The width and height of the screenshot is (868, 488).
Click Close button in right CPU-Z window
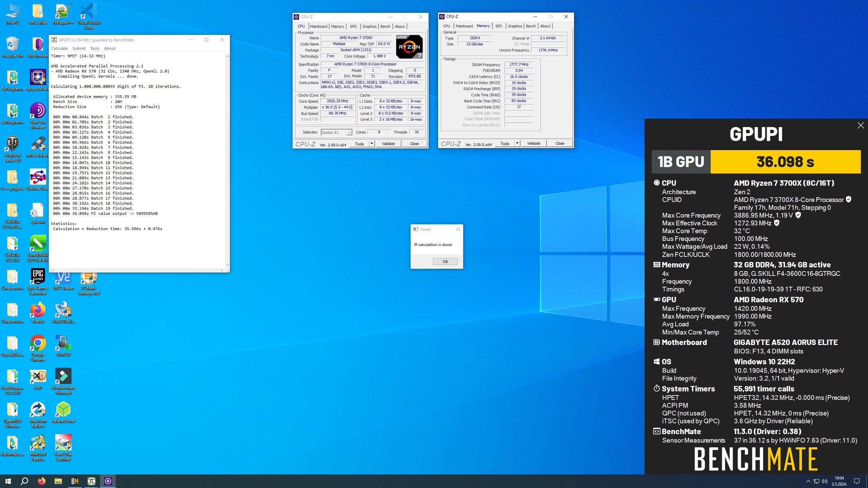point(560,143)
